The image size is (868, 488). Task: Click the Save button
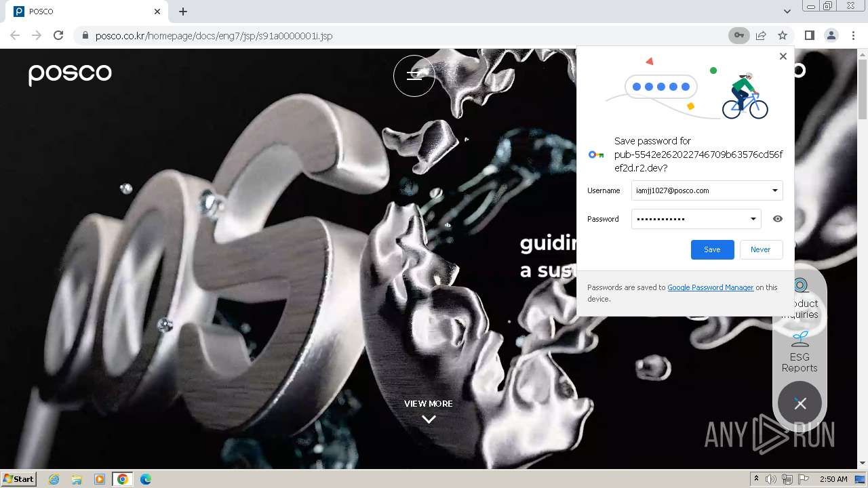tap(712, 249)
